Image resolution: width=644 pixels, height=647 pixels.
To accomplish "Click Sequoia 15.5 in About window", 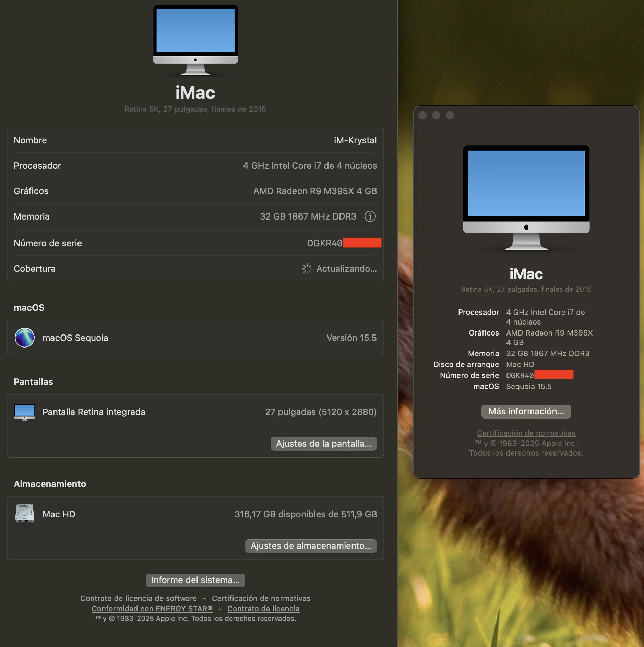I will pos(529,386).
